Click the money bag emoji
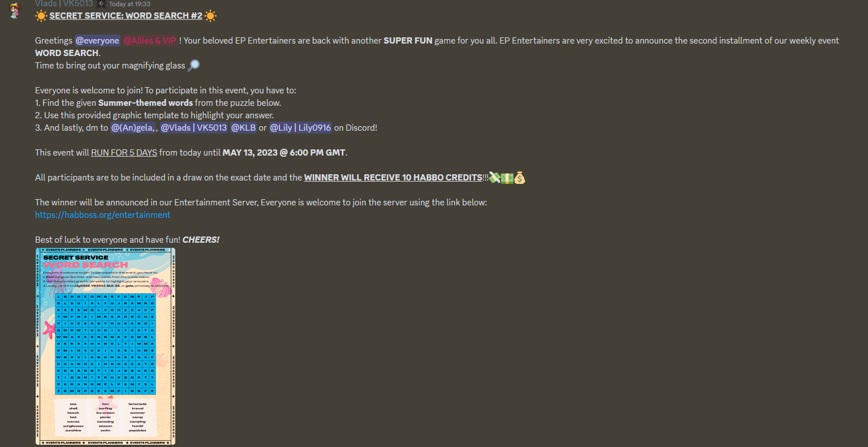Image resolution: width=868 pixels, height=447 pixels. tap(520, 178)
